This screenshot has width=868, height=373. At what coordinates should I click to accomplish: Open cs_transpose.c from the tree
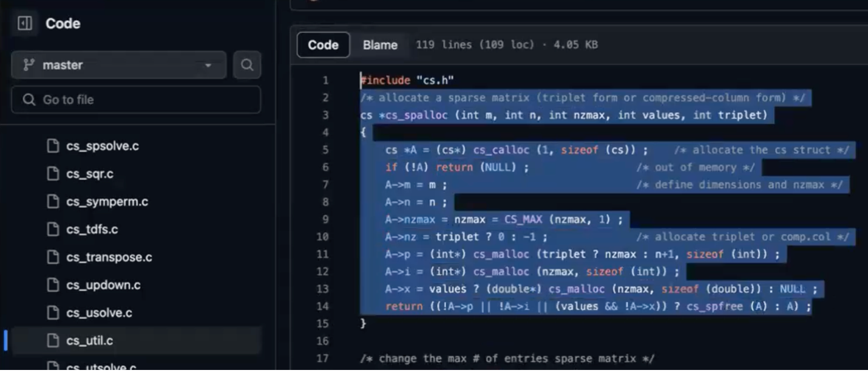click(109, 258)
